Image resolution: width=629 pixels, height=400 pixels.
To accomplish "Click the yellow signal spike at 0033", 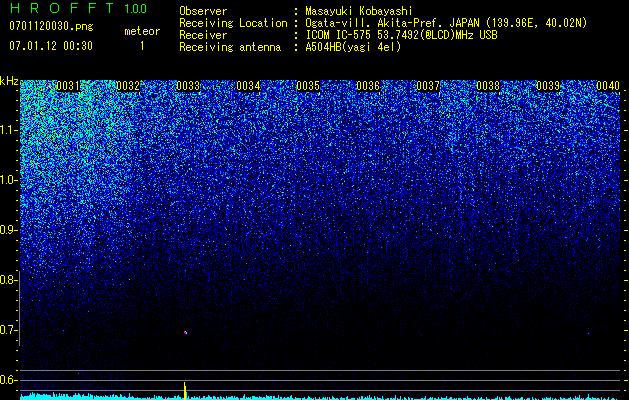I will (x=185, y=391).
